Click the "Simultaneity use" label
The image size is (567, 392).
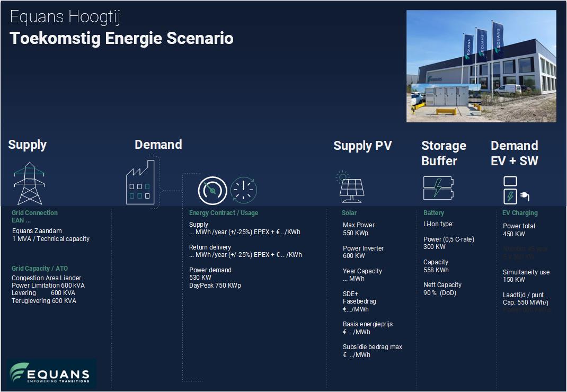click(x=526, y=272)
